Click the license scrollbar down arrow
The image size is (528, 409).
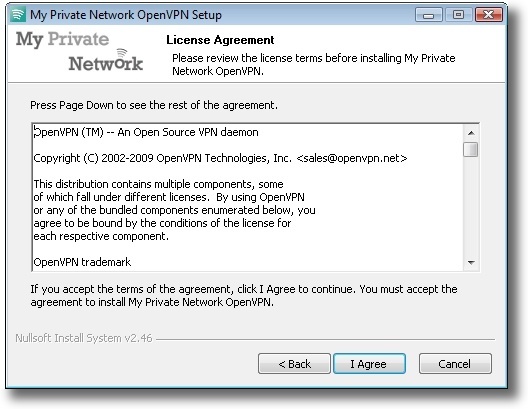coord(471,263)
